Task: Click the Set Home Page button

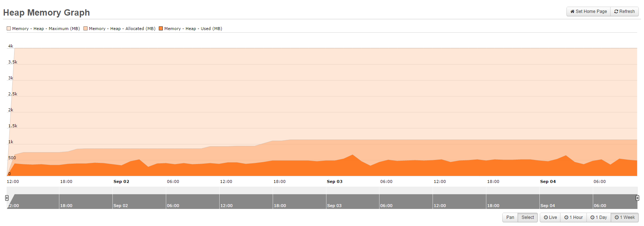Action: 588,12
